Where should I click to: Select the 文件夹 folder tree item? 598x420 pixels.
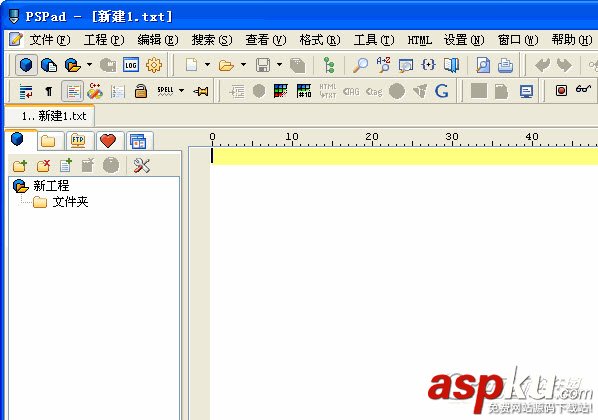click(x=61, y=202)
